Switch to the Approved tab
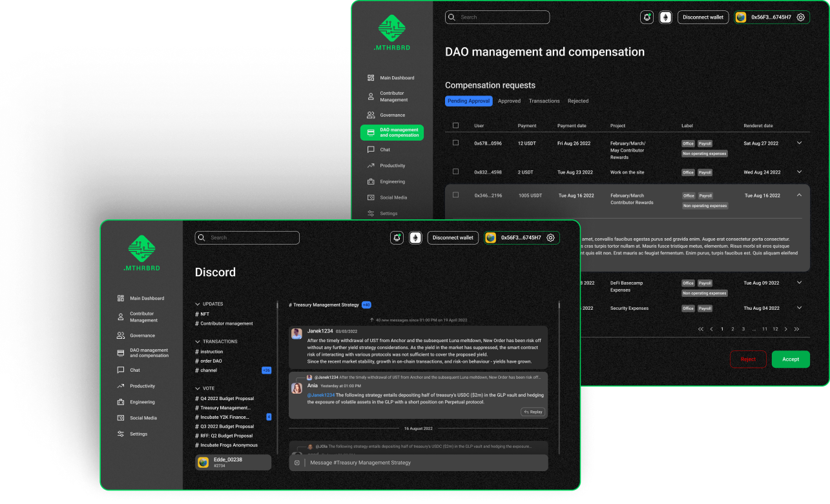The height and width of the screenshot is (504, 830). coord(509,101)
